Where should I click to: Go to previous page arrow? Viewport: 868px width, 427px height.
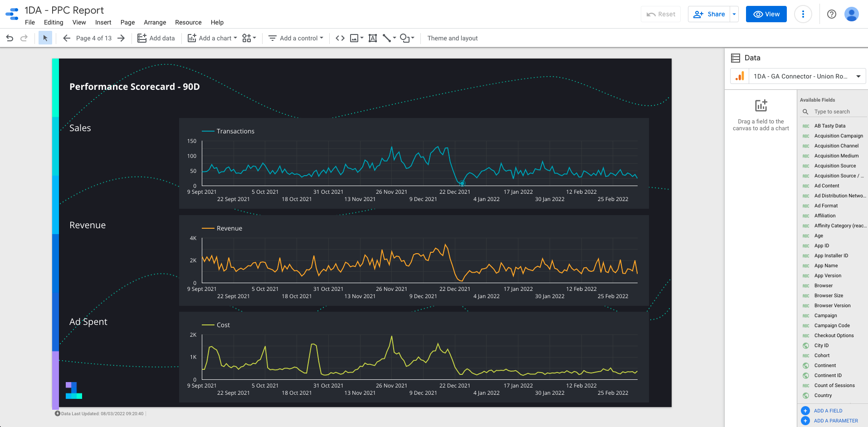67,38
